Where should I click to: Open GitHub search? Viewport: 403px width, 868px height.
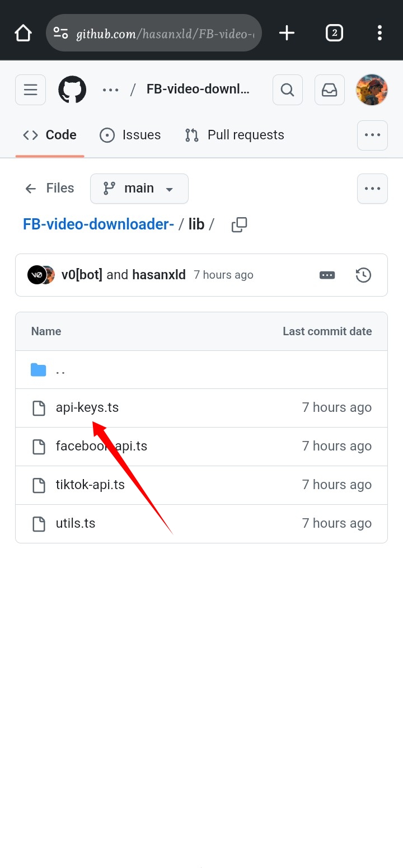tap(288, 90)
